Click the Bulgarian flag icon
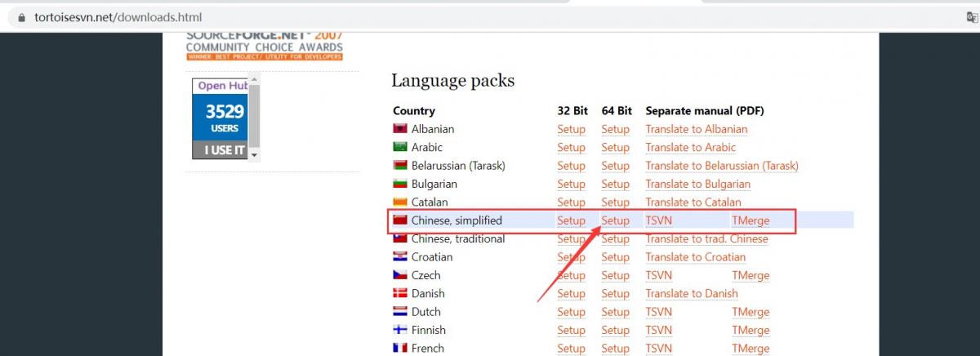Image resolution: width=980 pixels, height=356 pixels. (x=400, y=184)
